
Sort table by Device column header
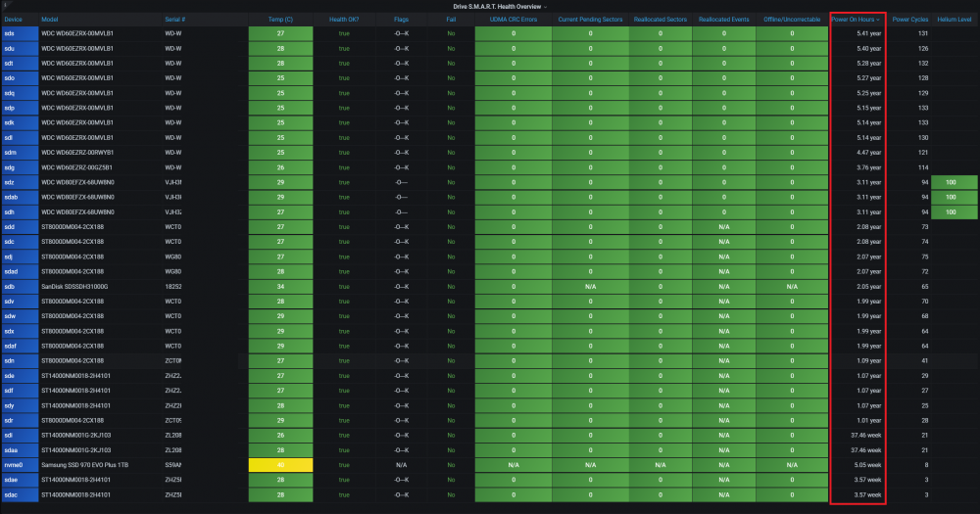[13, 20]
